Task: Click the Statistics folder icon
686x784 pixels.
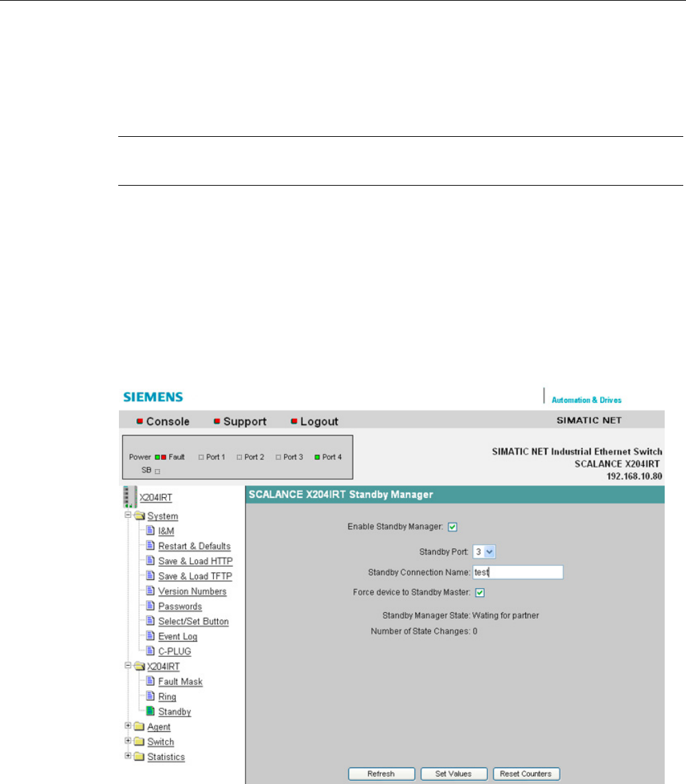Action: [x=140, y=756]
